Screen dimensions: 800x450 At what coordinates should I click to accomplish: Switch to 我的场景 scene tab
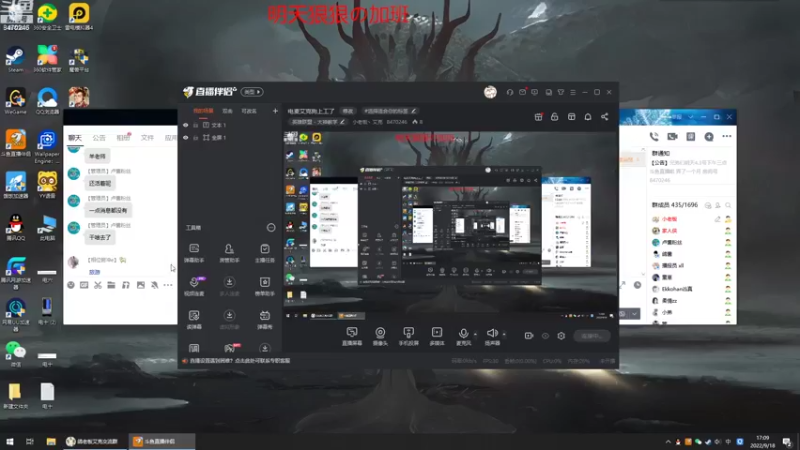click(203, 111)
